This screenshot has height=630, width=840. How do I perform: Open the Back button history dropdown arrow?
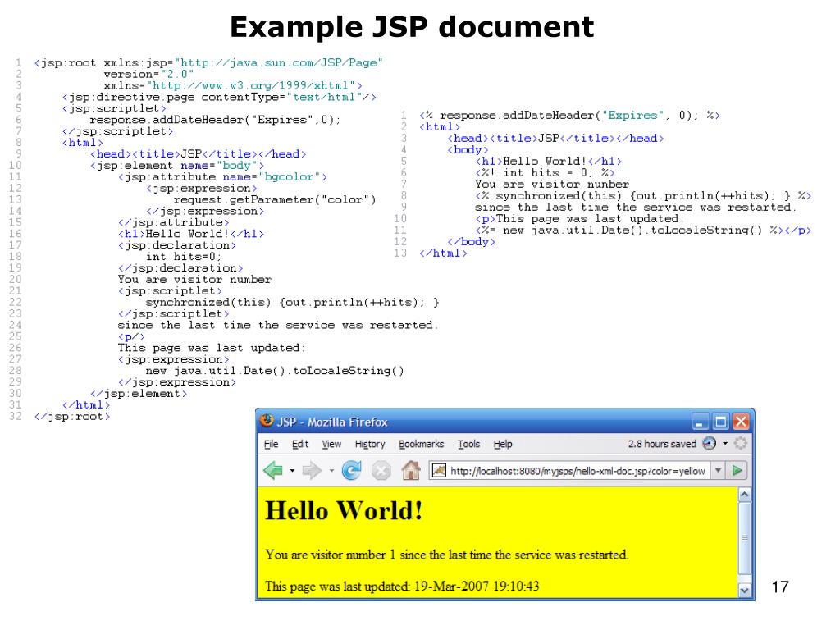pyautogui.click(x=291, y=472)
